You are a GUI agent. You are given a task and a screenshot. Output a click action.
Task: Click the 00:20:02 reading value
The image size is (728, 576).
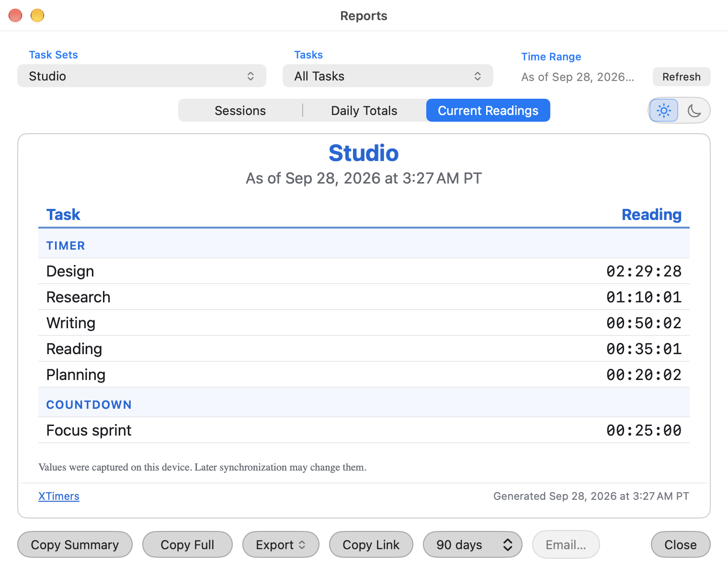tap(644, 375)
